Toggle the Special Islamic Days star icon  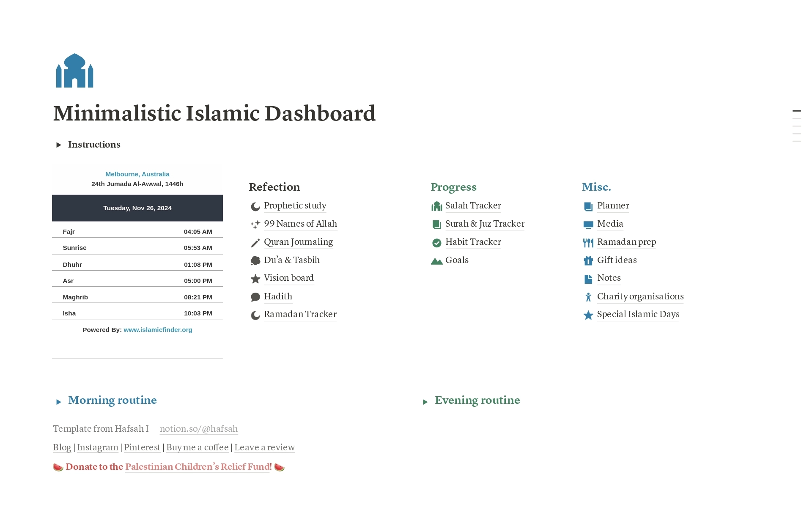coord(588,314)
